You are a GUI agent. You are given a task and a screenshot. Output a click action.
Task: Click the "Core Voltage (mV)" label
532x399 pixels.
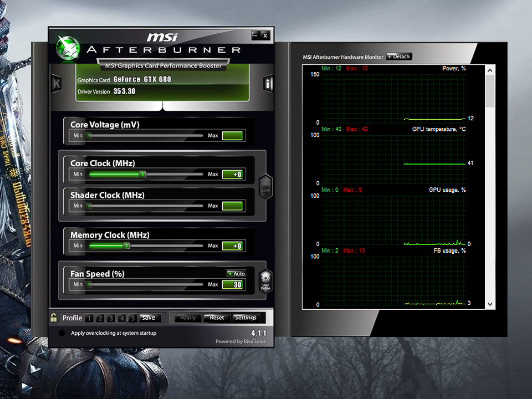105,125
